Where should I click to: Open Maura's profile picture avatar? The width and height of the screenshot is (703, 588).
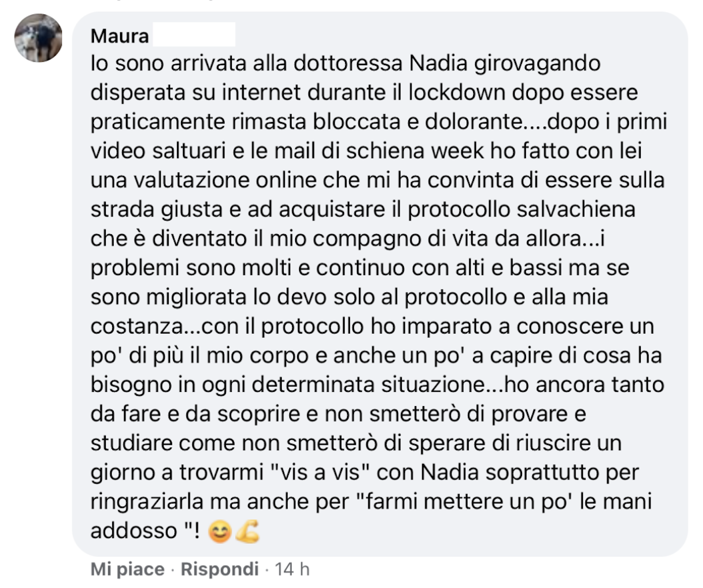coord(39,38)
